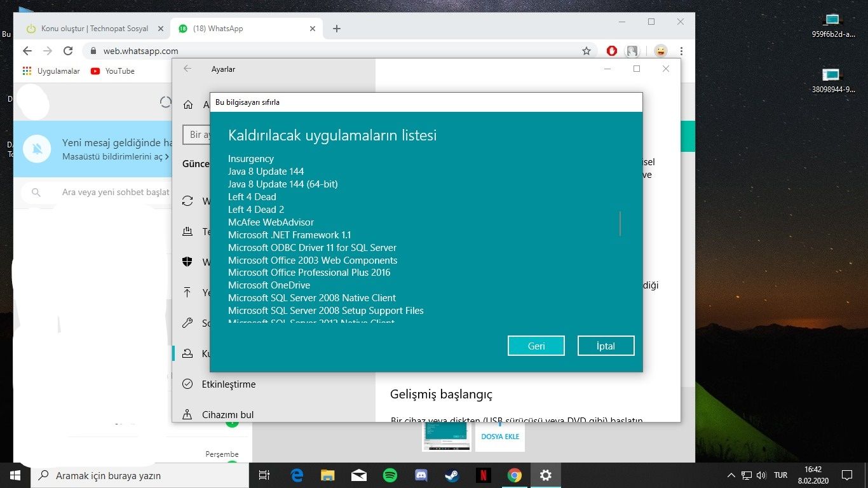Viewport: 868px width, 488px height.
Task: Open the Uygulamalar apps shortcut
Action: (51, 71)
